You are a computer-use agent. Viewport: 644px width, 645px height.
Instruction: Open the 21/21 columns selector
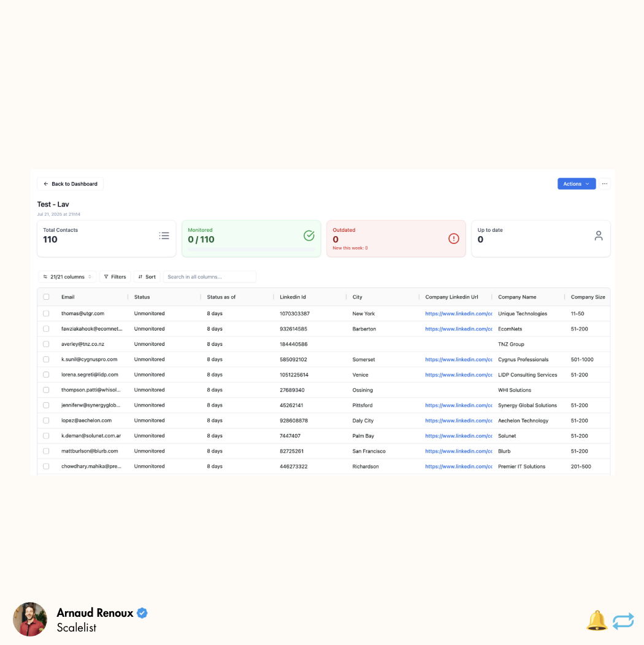click(x=66, y=277)
